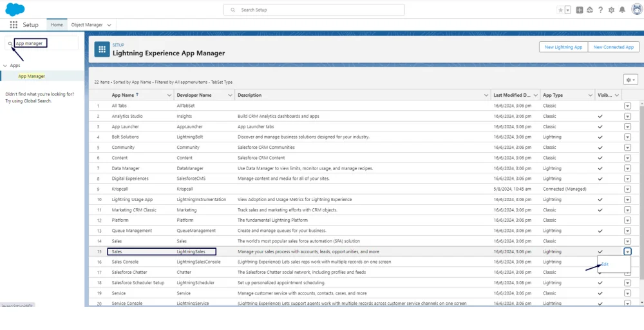Open the row actions for Marketing CRM Classic
644x330 pixels.
[x=627, y=209]
